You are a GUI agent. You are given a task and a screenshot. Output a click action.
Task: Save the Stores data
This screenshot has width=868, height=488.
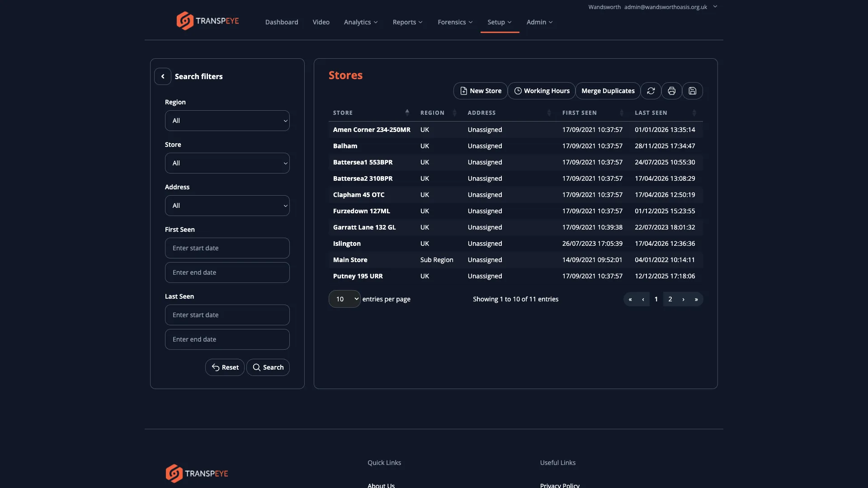[x=693, y=91]
